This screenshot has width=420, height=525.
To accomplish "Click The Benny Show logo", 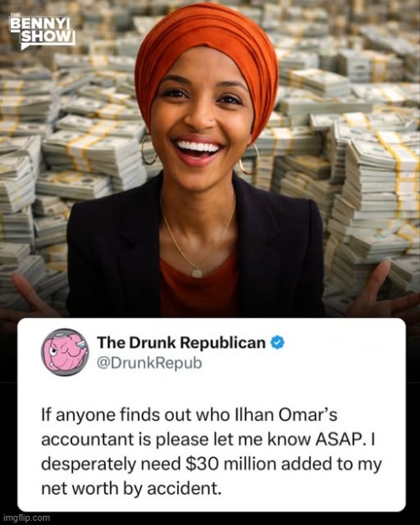I will click(42, 31).
